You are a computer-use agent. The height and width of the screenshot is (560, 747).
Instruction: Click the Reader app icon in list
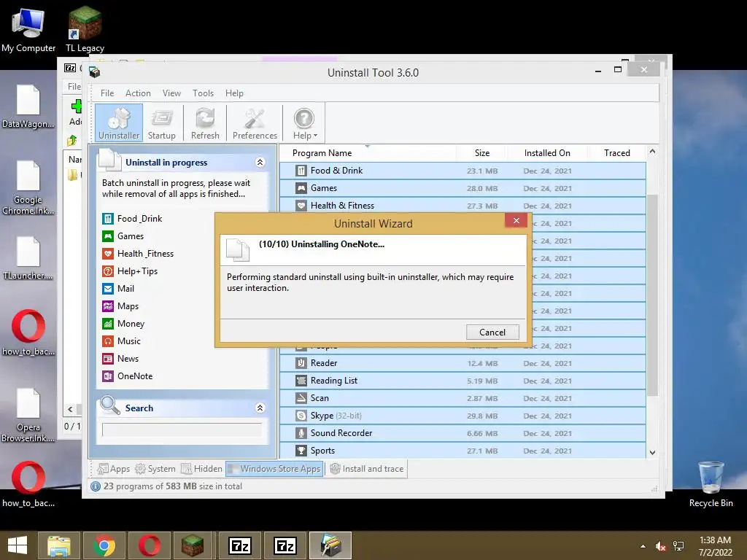301,363
